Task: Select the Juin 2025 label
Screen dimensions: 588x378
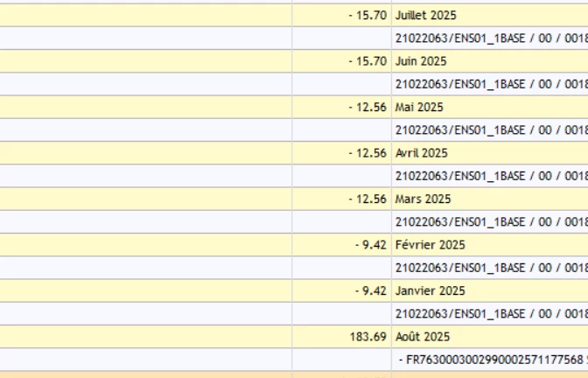Action: pos(421,61)
